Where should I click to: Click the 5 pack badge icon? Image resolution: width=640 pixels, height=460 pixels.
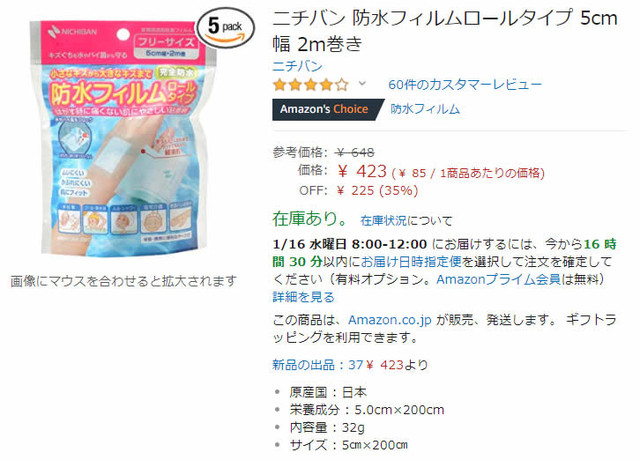(226, 28)
